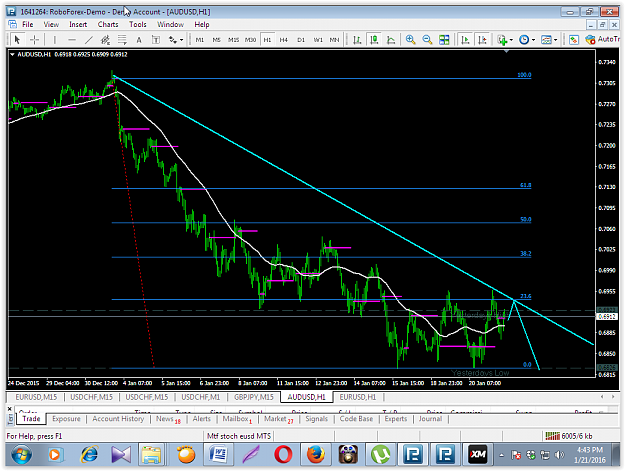Click connection status 6005/6 kb
The height and width of the screenshot is (471, 625).
569,436
